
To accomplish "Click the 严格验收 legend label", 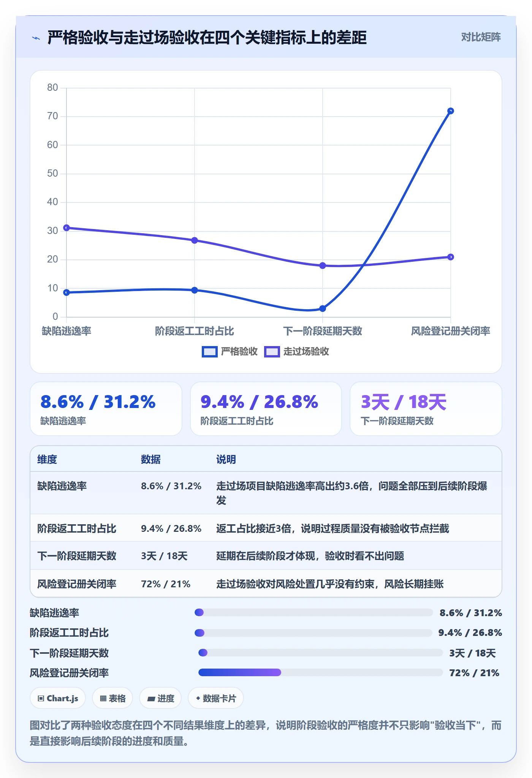I will (x=239, y=351).
